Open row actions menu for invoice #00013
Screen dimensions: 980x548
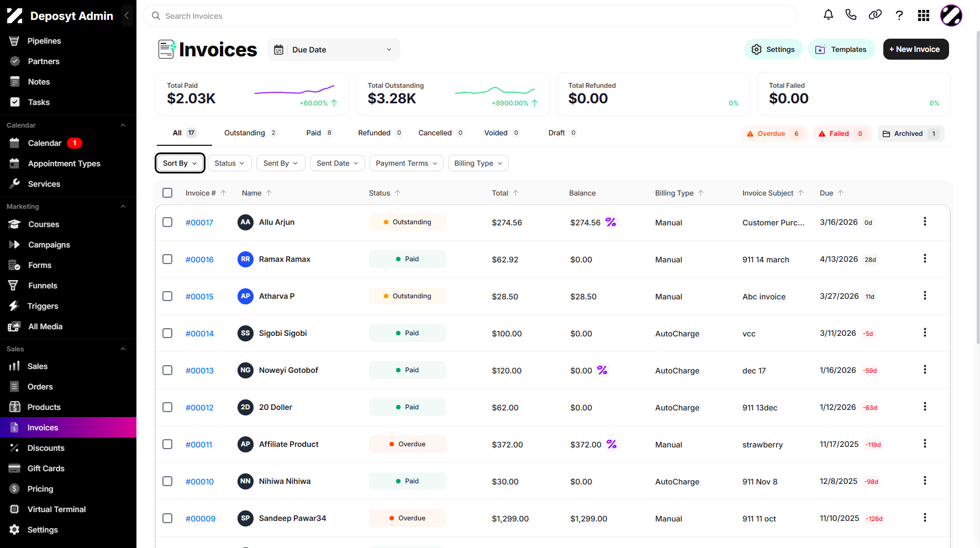coord(925,370)
